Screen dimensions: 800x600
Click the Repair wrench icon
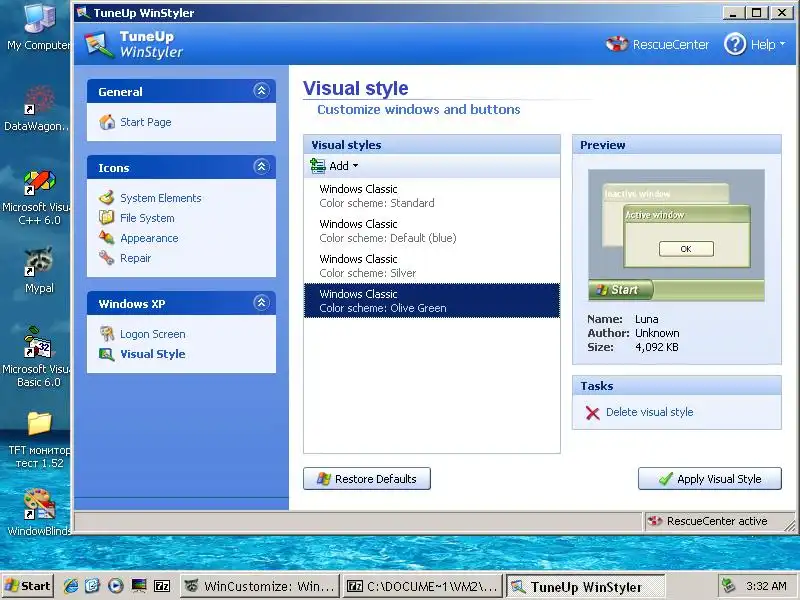coord(107,258)
